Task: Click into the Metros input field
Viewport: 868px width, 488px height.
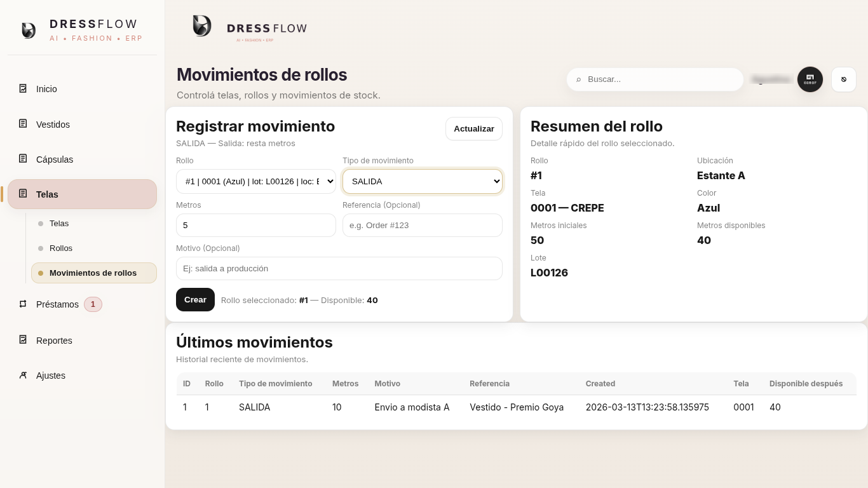Action: coord(255,225)
